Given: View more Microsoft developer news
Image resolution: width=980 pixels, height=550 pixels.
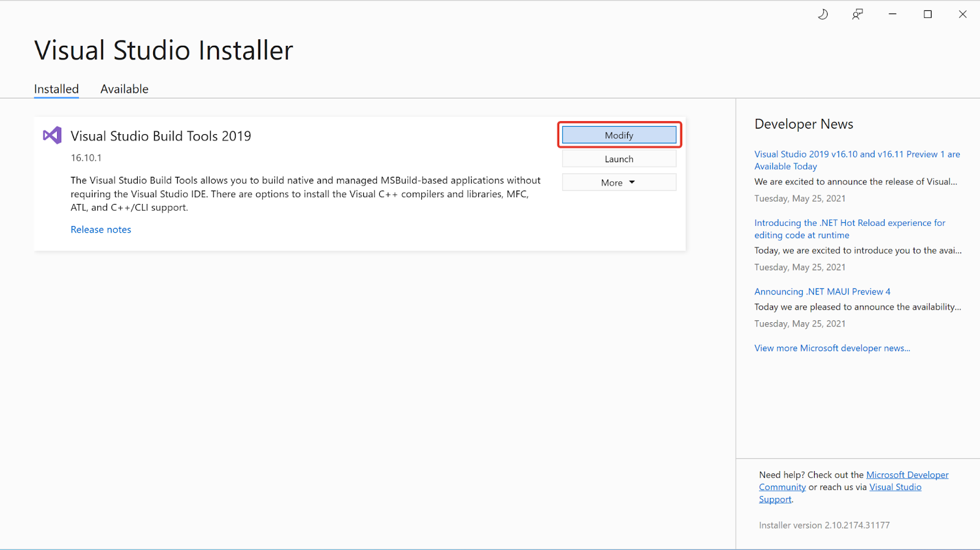Looking at the screenshot, I should 832,348.
